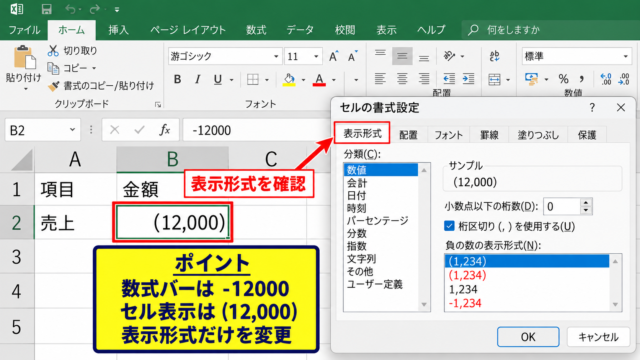Select the 保護 tab in dialog
Viewport: 640px width, 360px height.
click(587, 135)
